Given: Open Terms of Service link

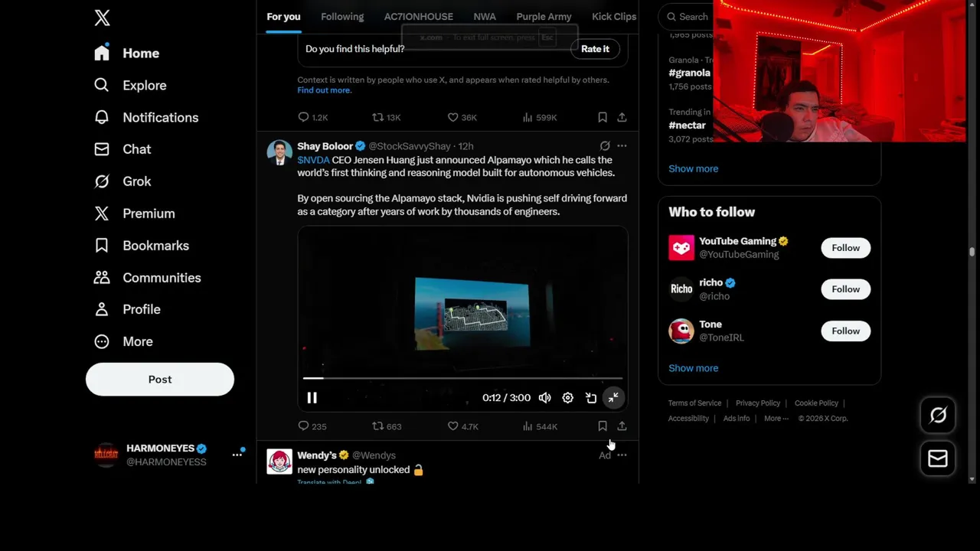Looking at the screenshot, I should (x=694, y=403).
